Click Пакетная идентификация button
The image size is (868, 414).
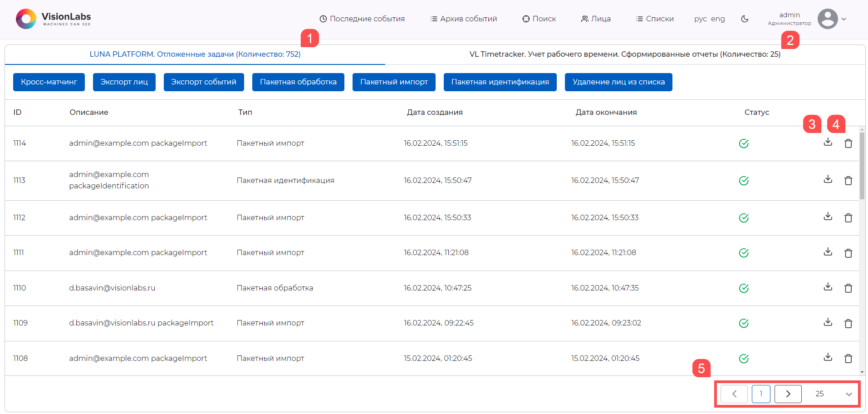500,82
